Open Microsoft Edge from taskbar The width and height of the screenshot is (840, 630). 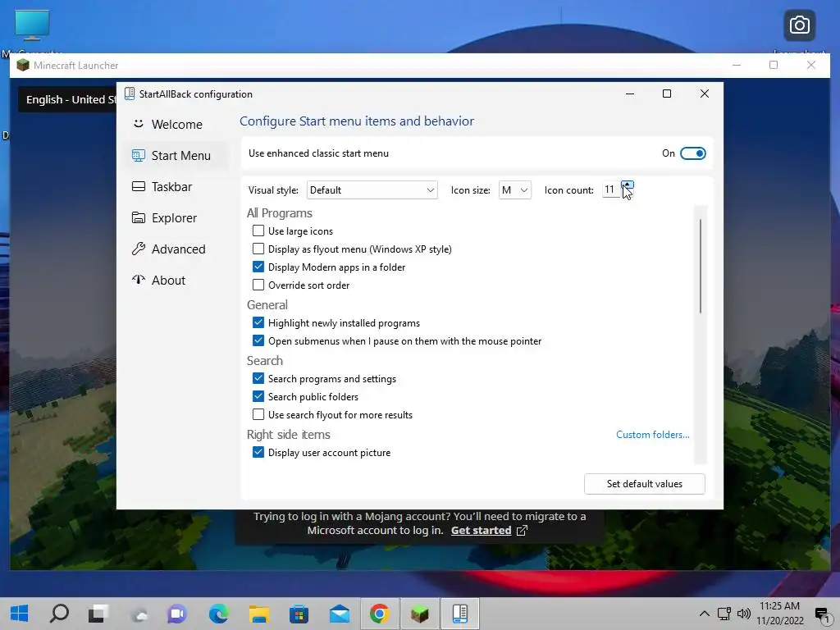coord(218,614)
